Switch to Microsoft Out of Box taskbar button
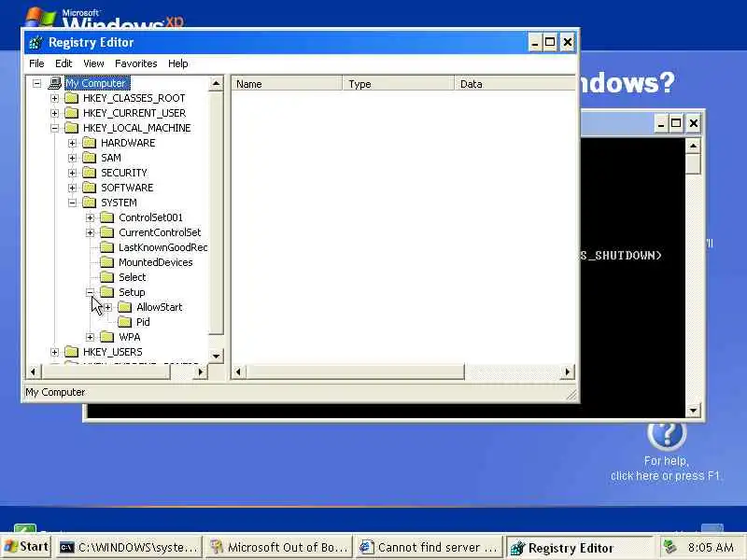 (x=279, y=547)
